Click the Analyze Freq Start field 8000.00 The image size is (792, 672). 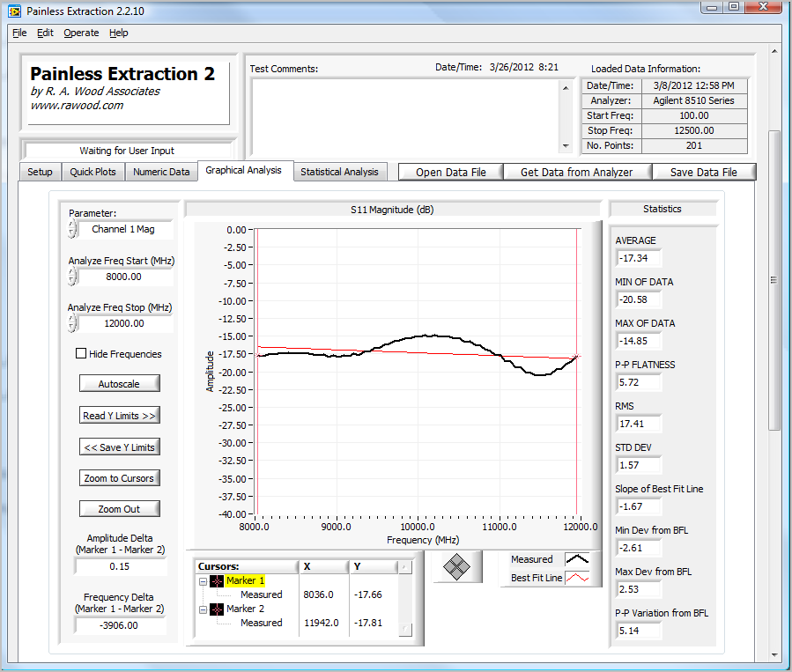[124, 277]
